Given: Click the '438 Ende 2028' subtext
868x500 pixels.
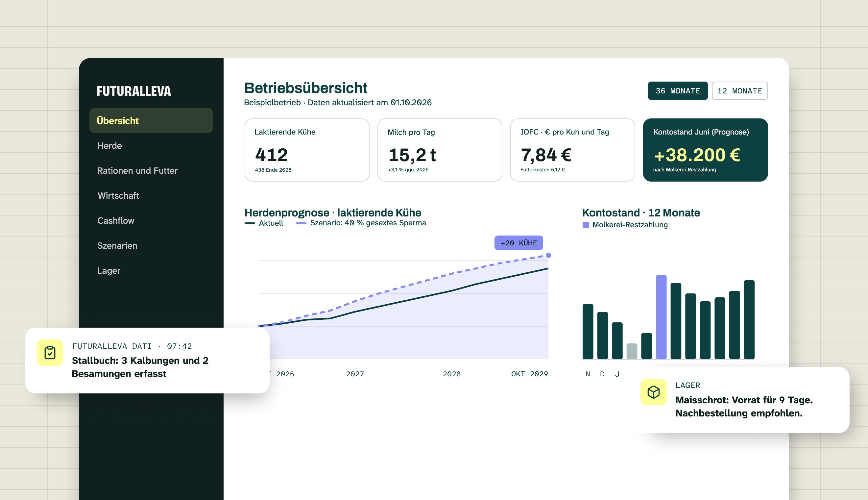Looking at the screenshot, I should pos(273,170).
